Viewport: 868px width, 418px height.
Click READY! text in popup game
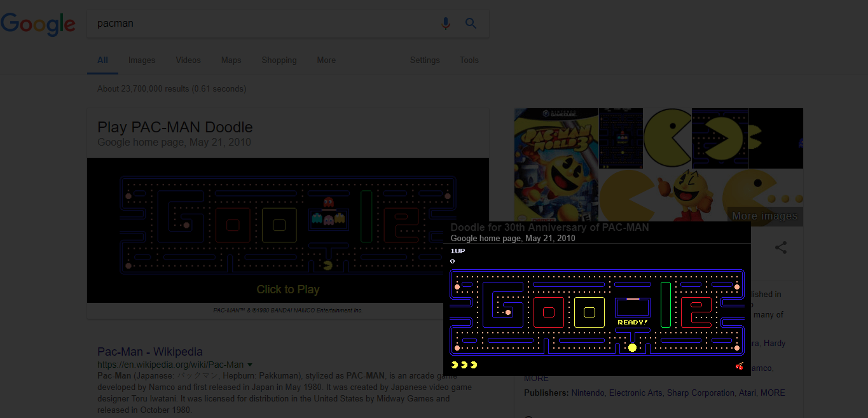pyautogui.click(x=633, y=322)
